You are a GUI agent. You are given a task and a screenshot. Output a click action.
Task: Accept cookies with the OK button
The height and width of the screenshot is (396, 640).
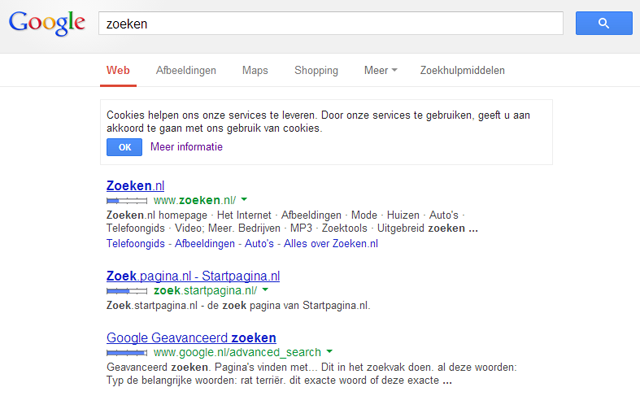(124, 147)
